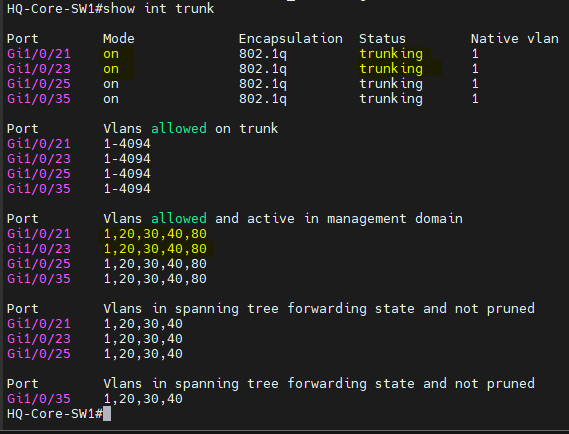Click highlighted 1,20,30,40,80 for Gi1/0/21

(155, 234)
